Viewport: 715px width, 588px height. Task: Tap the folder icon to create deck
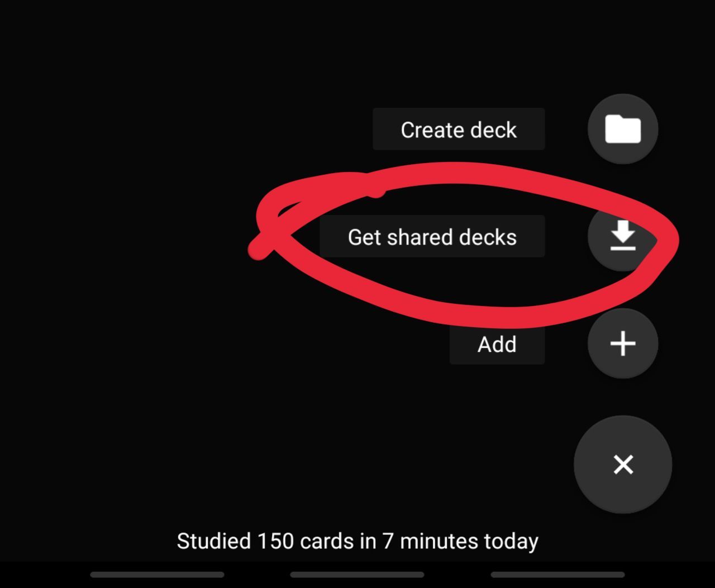622,129
